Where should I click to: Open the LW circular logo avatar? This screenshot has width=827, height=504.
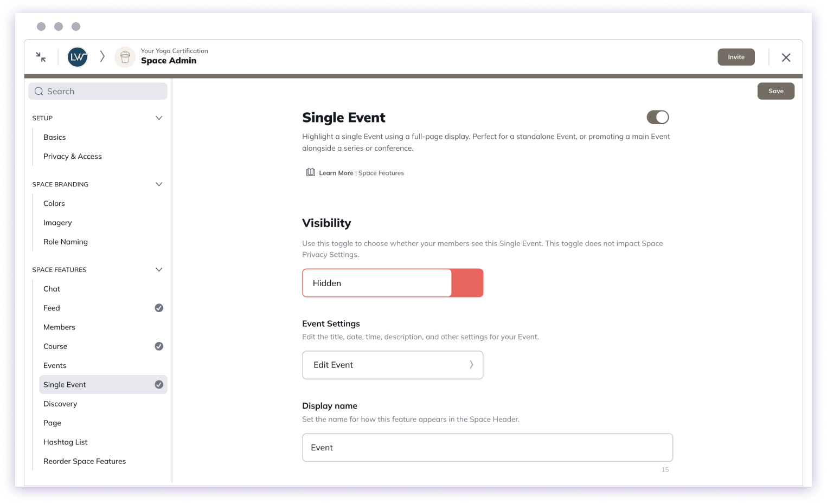tap(77, 56)
